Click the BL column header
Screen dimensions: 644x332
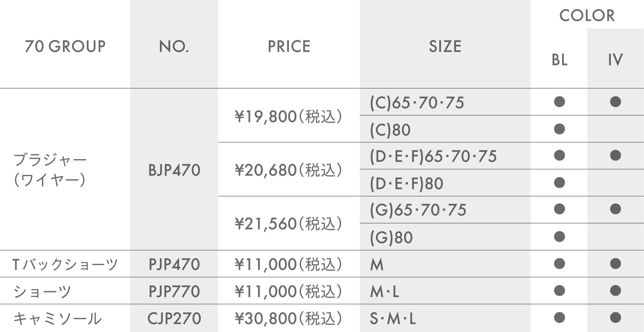[x=559, y=60]
